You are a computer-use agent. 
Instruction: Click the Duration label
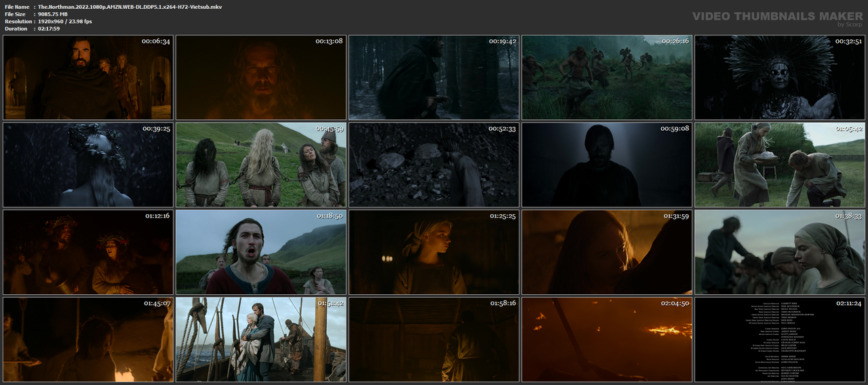[x=16, y=28]
